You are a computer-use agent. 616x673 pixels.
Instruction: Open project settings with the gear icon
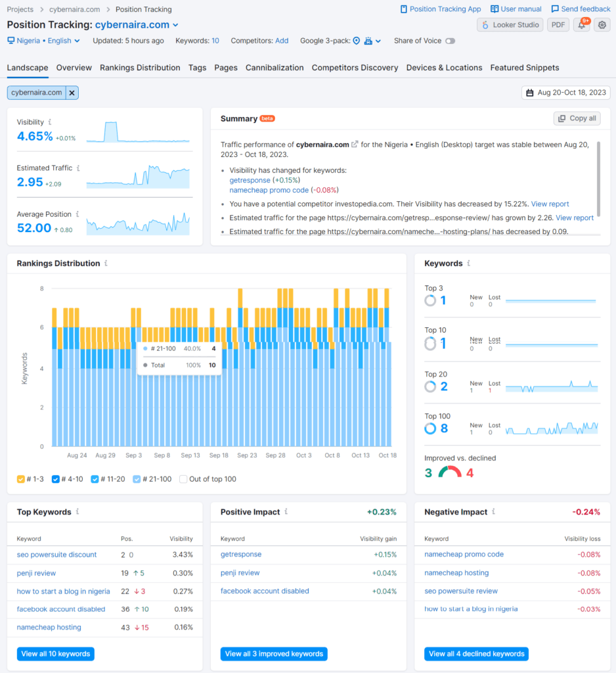602,24
